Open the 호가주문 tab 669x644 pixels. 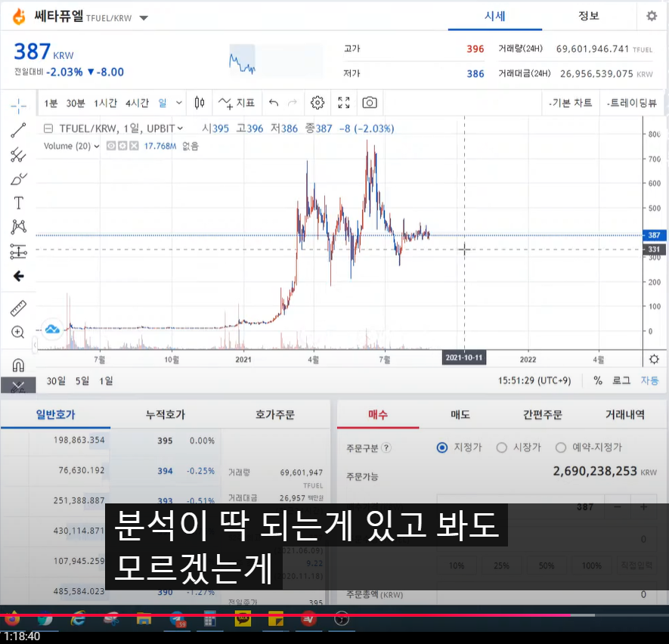(x=274, y=414)
